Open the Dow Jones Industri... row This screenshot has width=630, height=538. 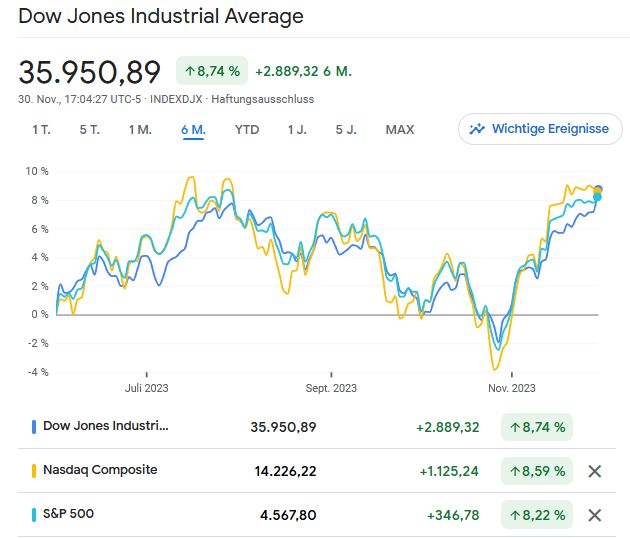pos(106,426)
